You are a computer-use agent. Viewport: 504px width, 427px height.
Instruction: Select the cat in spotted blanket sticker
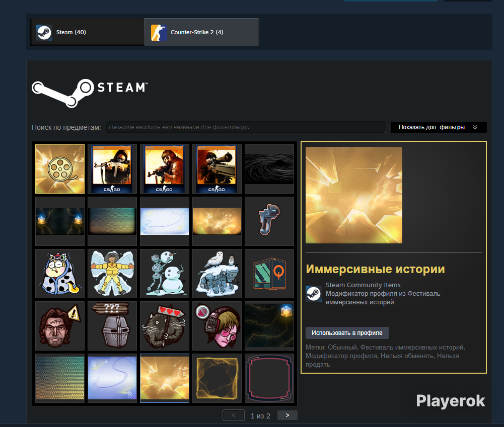coord(60,274)
